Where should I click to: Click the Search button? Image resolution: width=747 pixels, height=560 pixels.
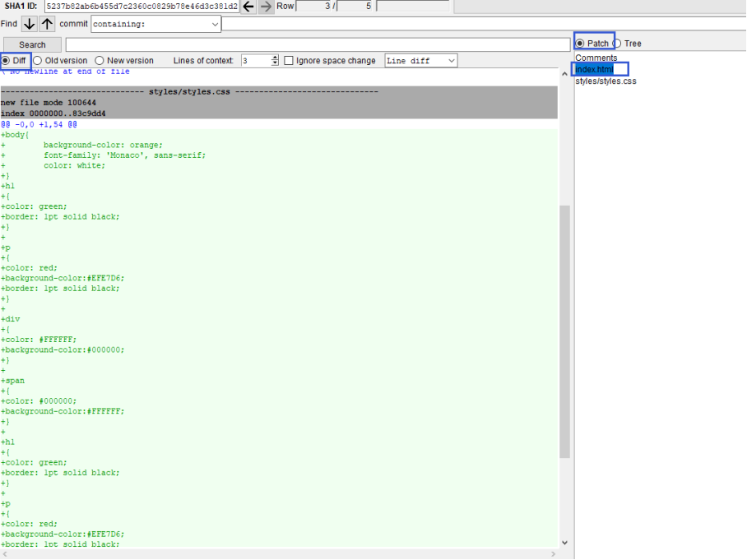point(32,44)
